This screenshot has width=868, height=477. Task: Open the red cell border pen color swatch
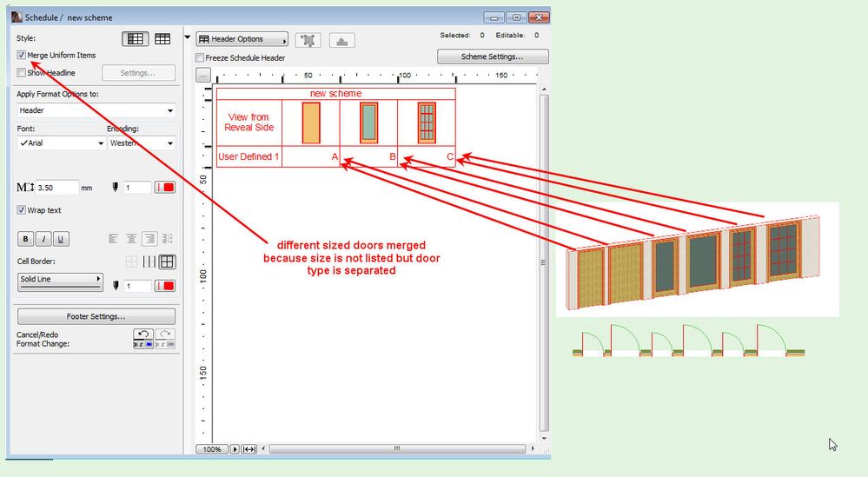point(165,286)
